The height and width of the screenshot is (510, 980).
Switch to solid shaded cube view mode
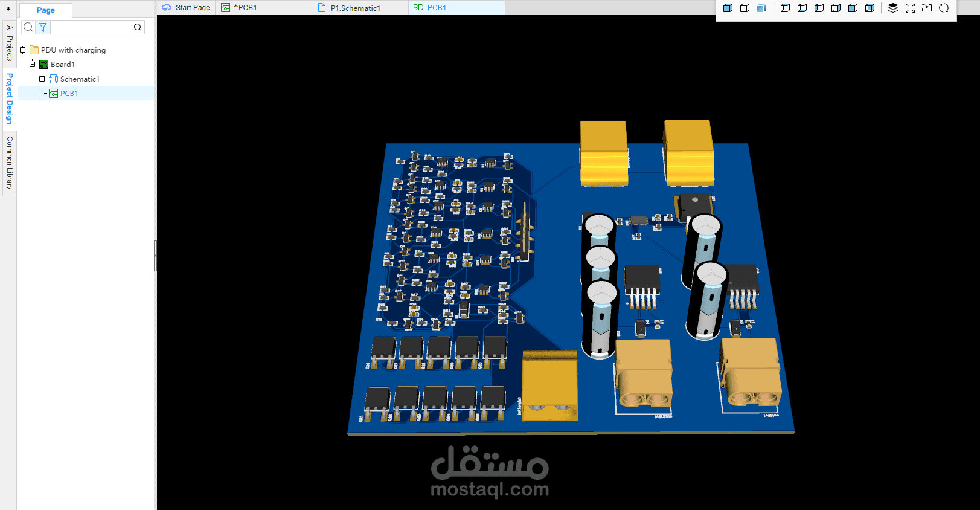[x=728, y=8]
